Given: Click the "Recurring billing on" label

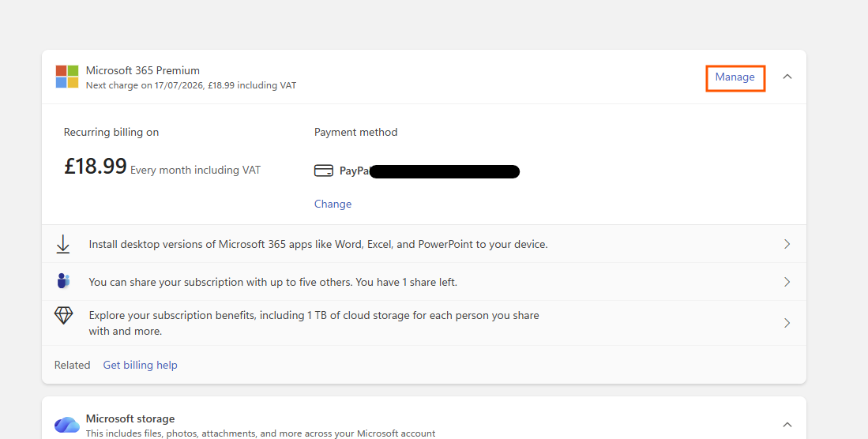Looking at the screenshot, I should click(111, 133).
